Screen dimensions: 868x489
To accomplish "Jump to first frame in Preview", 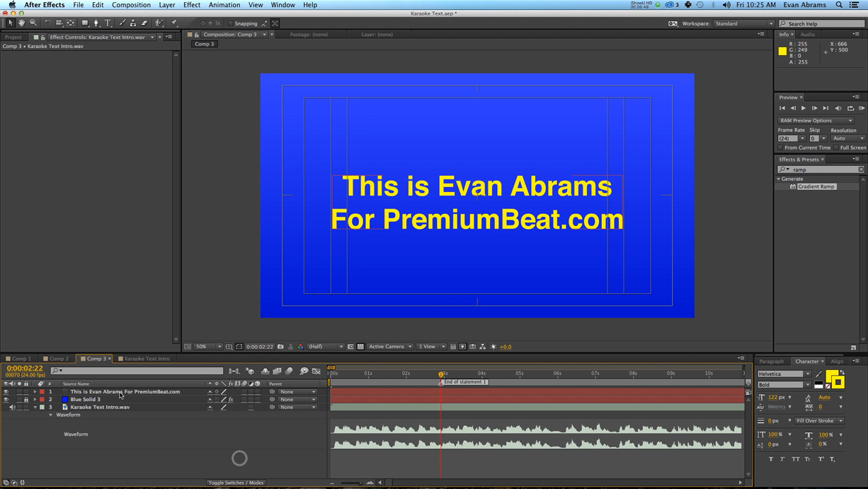I will point(782,108).
